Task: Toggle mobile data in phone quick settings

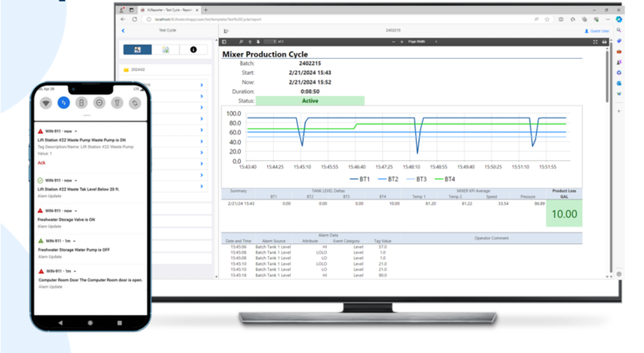Action: tap(62, 103)
